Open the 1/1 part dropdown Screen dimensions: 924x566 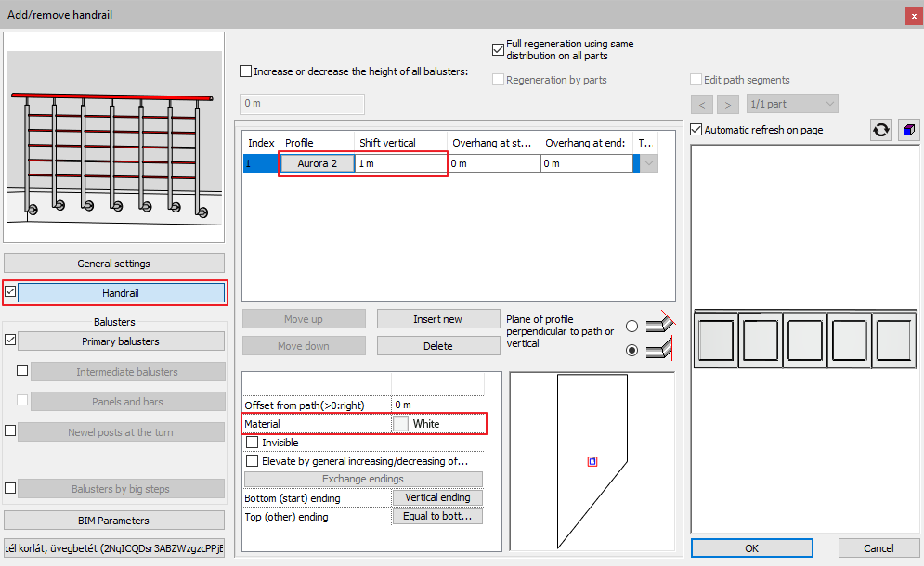tap(791, 104)
